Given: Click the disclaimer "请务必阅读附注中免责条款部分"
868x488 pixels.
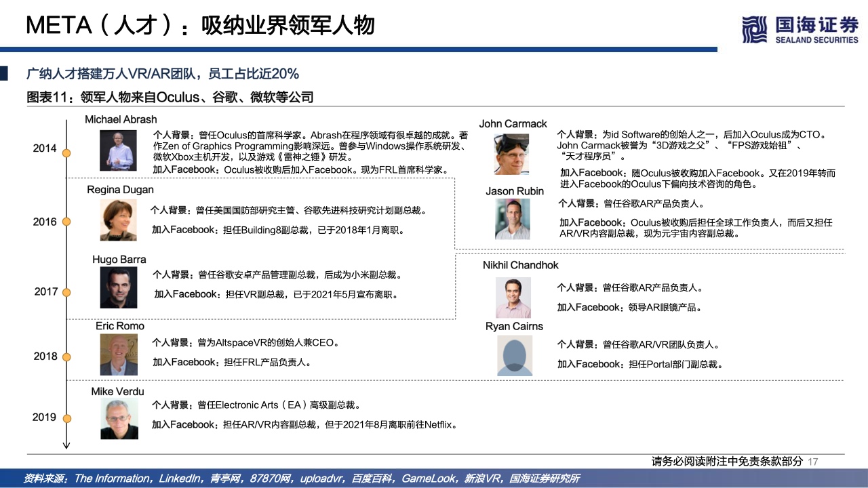Looking at the screenshot, I should [727, 461].
